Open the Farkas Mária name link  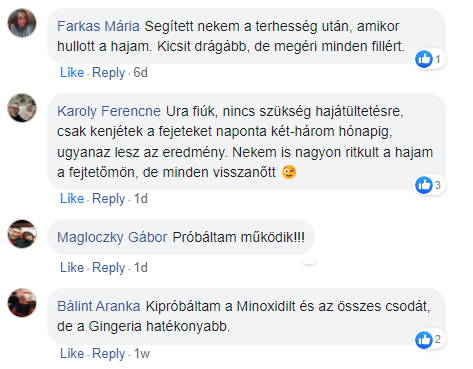98,26
